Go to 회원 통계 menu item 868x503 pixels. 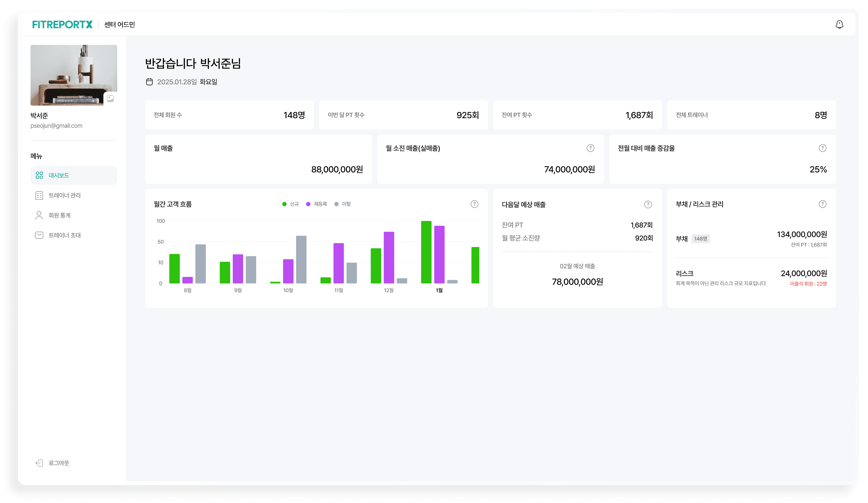tap(59, 215)
